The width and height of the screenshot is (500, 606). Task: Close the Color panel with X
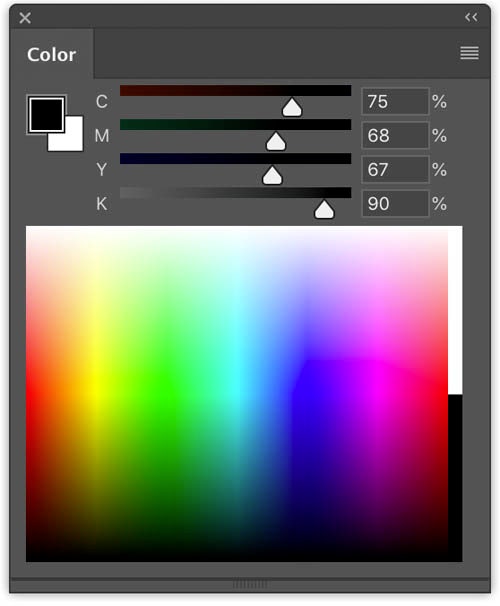pos(25,18)
